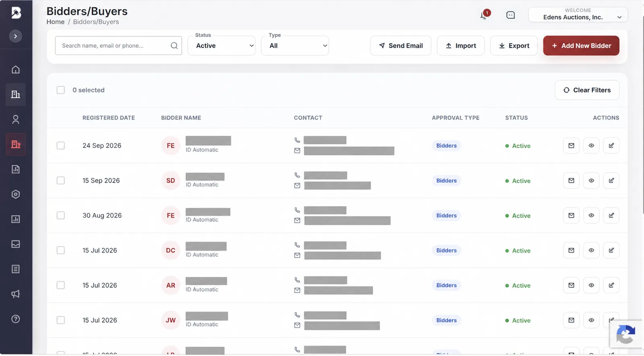Click Add New Bidder
Image resolution: width=644 pixels, height=356 pixels.
581,45
